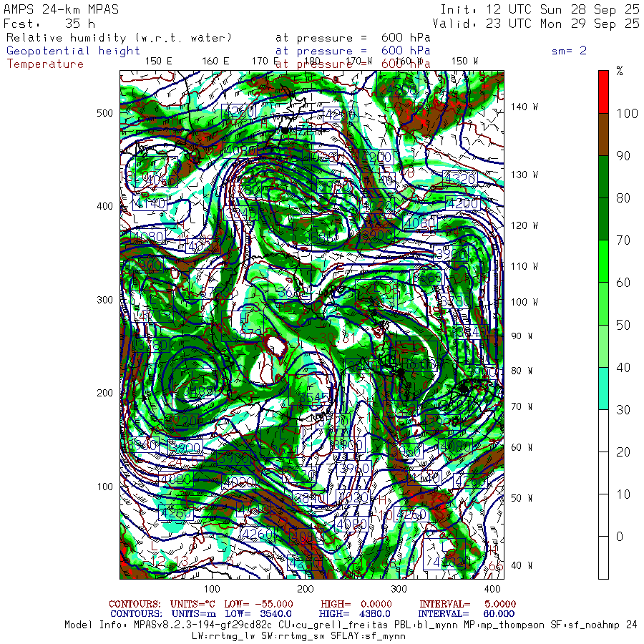Viewport: 644px width, 644px height.
Task: Click the left axis tick label '500'
Action: 104,113
